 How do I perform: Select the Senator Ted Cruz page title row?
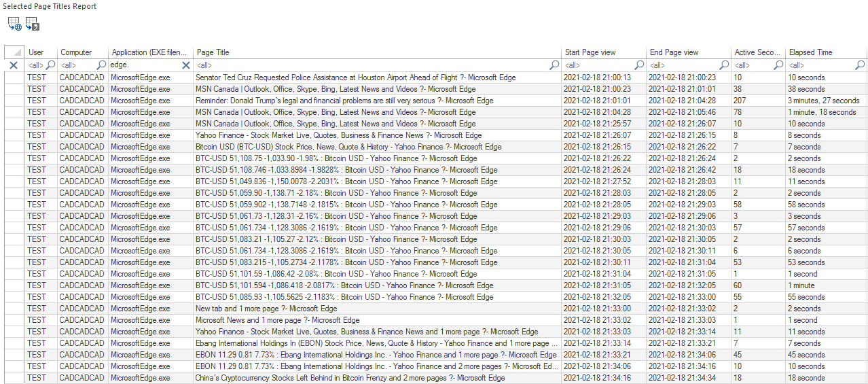pyautogui.click(x=355, y=77)
